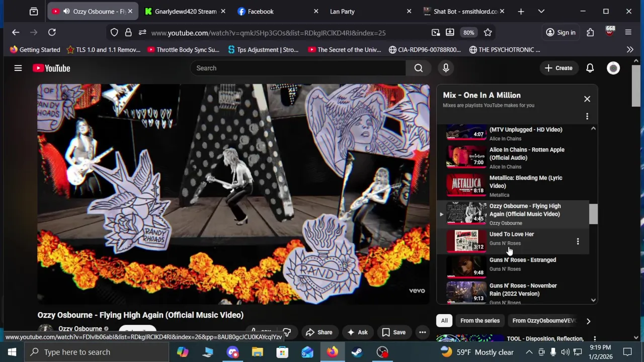Open Firefox View tab list icon
The image size is (644, 362).
34,11
